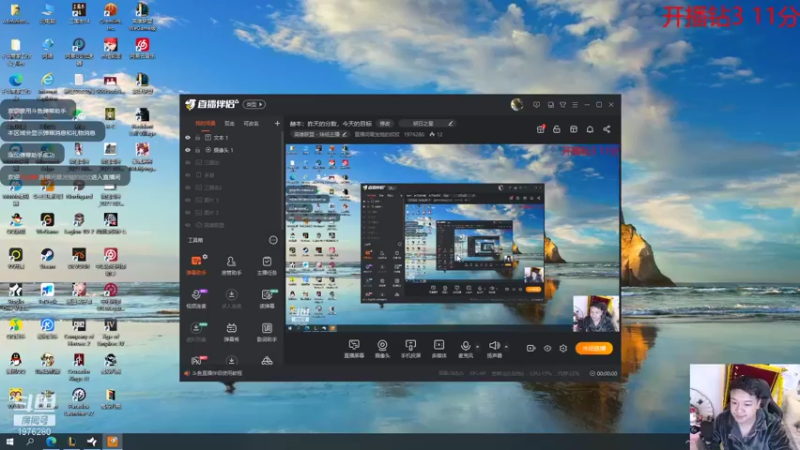This screenshot has height=450, width=800.
Task: Hide the 文本 1 source
Action: tap(188, 138)
